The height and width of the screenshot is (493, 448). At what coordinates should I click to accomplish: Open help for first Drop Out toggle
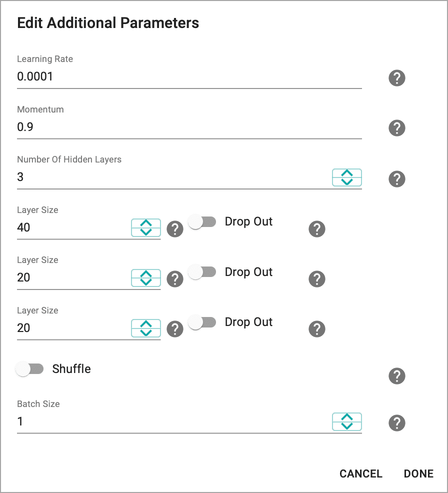point(316,229)
